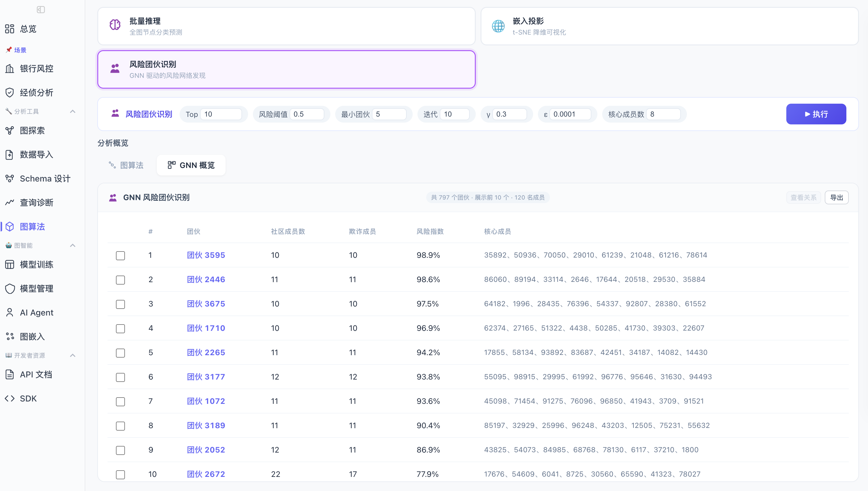868x491 pixels.
Task: Click the 导出 export button
Action: click(836, 198)
